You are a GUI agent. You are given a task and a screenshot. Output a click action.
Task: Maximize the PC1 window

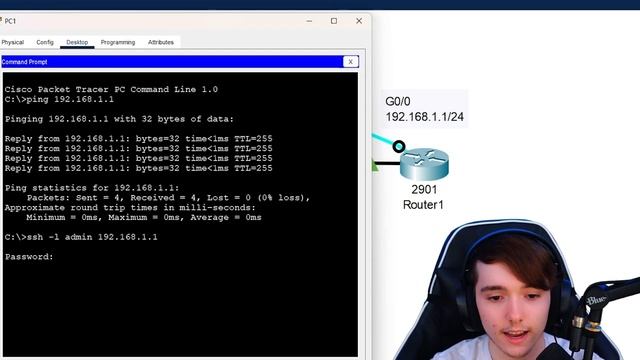pos(334,21)
